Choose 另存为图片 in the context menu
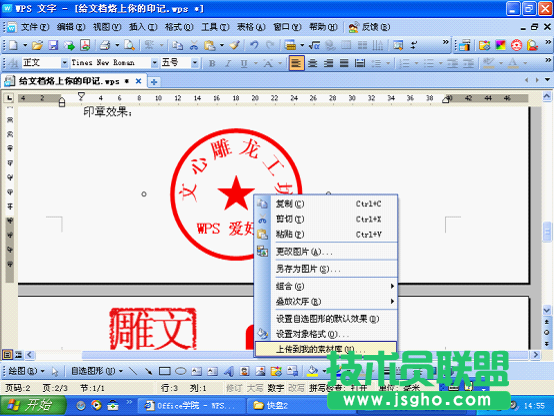Image resolution: width=554 pixels, height=416 pixels. click(x=325, y=269)
